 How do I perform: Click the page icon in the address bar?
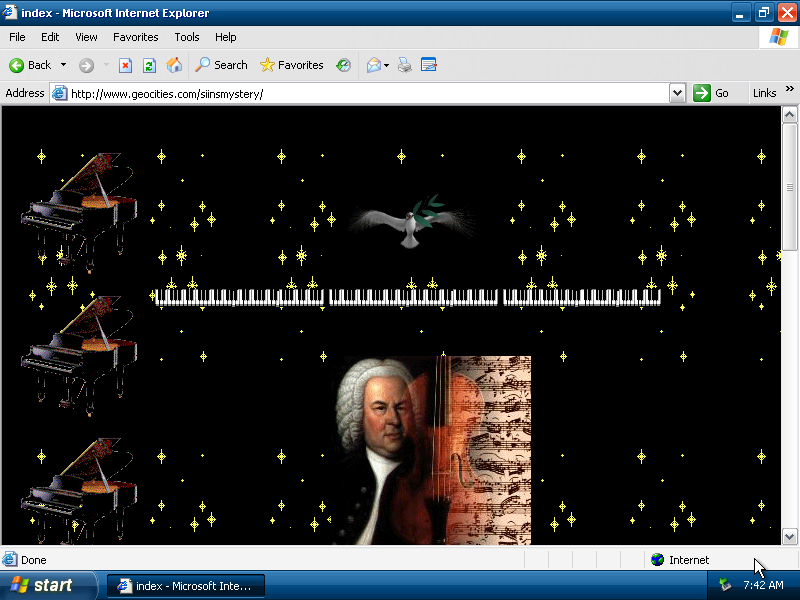point(60,93)
